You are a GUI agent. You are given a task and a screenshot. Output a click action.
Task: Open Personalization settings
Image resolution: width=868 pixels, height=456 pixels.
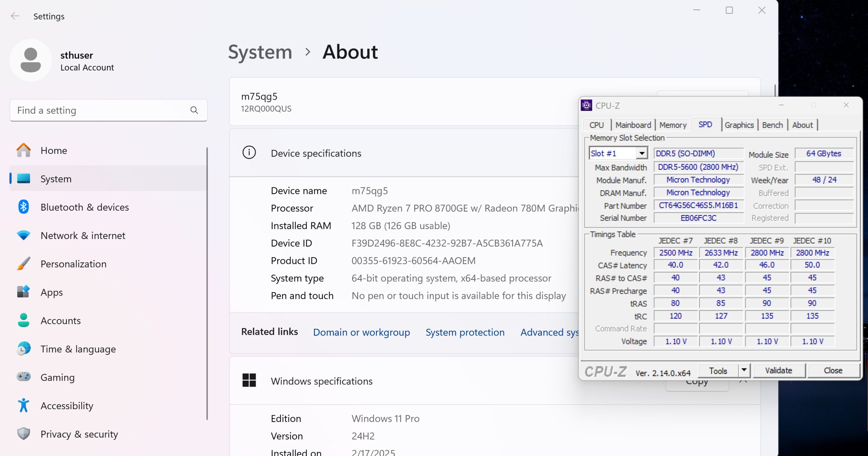click(73, 264)
